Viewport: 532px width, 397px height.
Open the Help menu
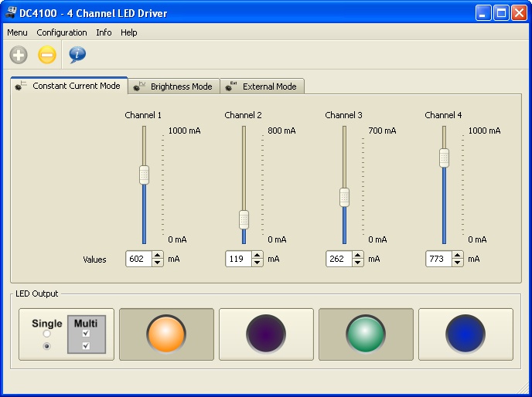click(129, 32)
